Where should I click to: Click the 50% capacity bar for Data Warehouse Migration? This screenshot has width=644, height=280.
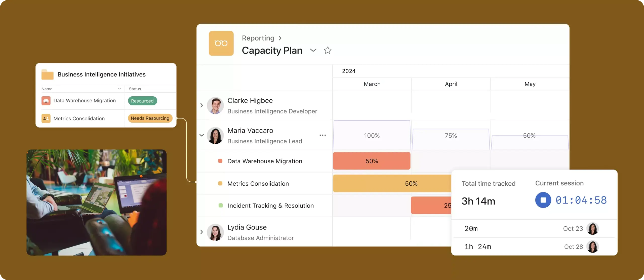[372, 161]
